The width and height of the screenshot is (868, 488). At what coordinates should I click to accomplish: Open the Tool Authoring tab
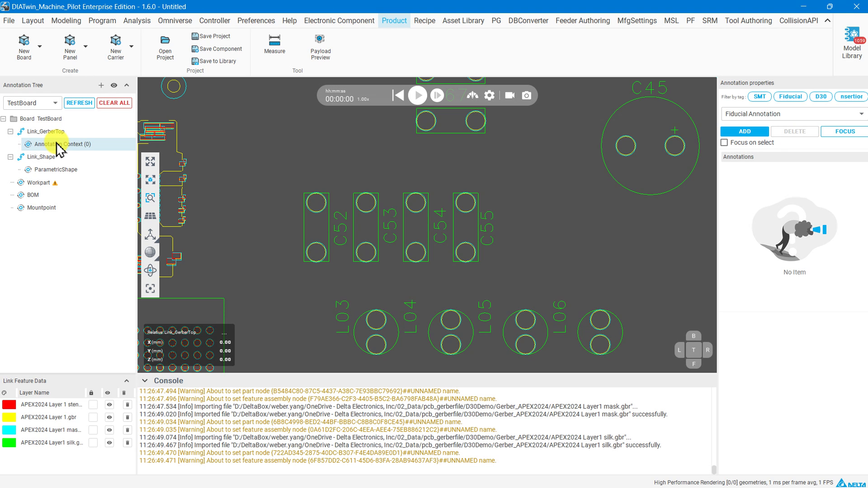pyautogui.click(x=748, y=20)
